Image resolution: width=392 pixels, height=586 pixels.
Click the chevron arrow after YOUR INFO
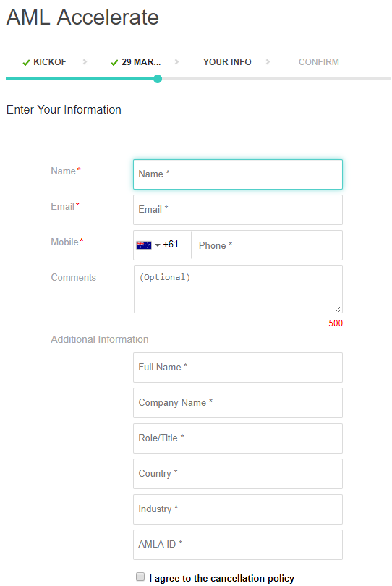268,62
